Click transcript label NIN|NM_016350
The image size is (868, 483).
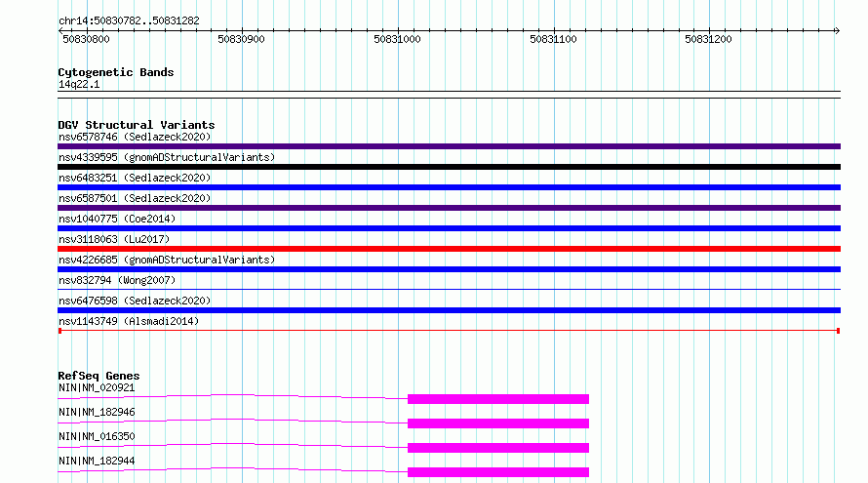[97, 436]
